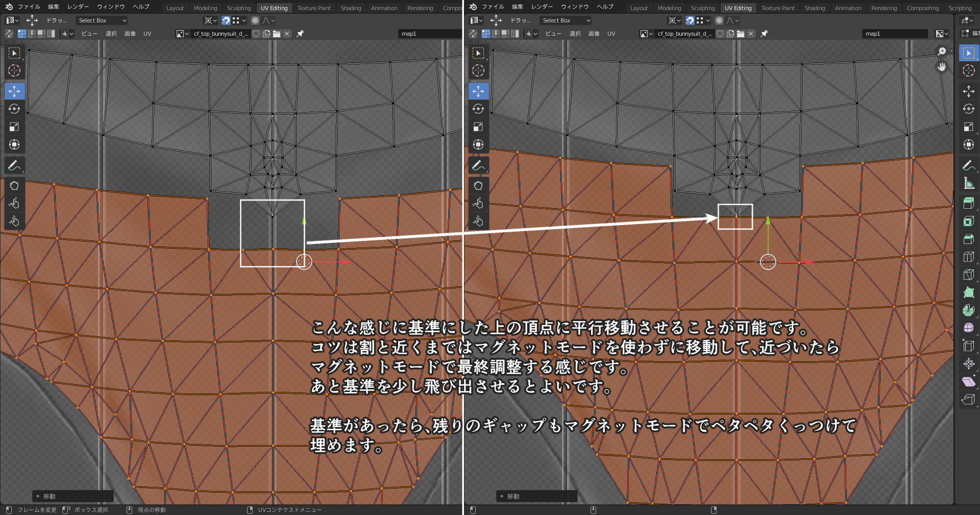
Task: Open image file folder button in left editor
Action: coord(277,34)
